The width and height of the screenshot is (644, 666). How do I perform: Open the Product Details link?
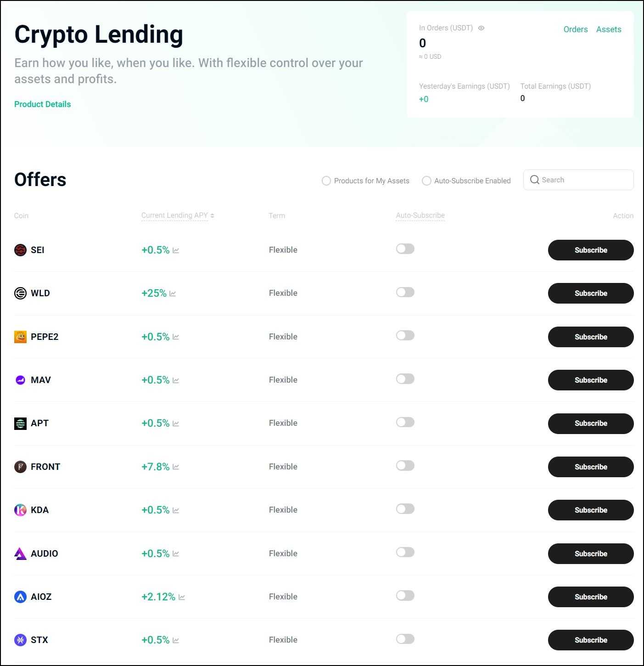click(x=42, y=104)
